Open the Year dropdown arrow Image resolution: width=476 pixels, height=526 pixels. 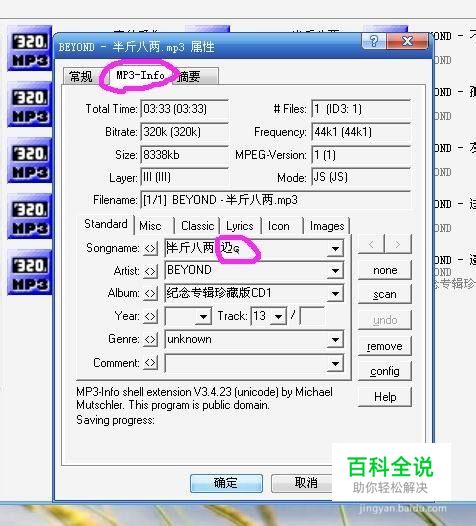click(x=203, y=316)
